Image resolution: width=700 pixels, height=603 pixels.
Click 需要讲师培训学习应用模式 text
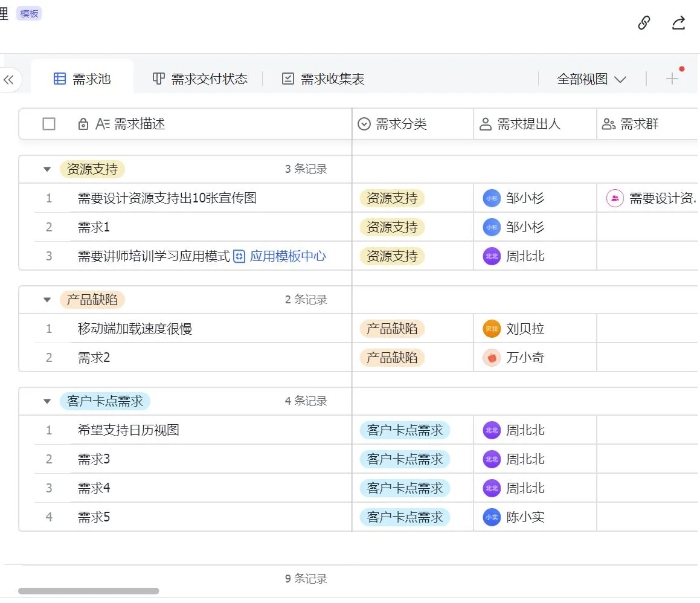pos(154,256)
